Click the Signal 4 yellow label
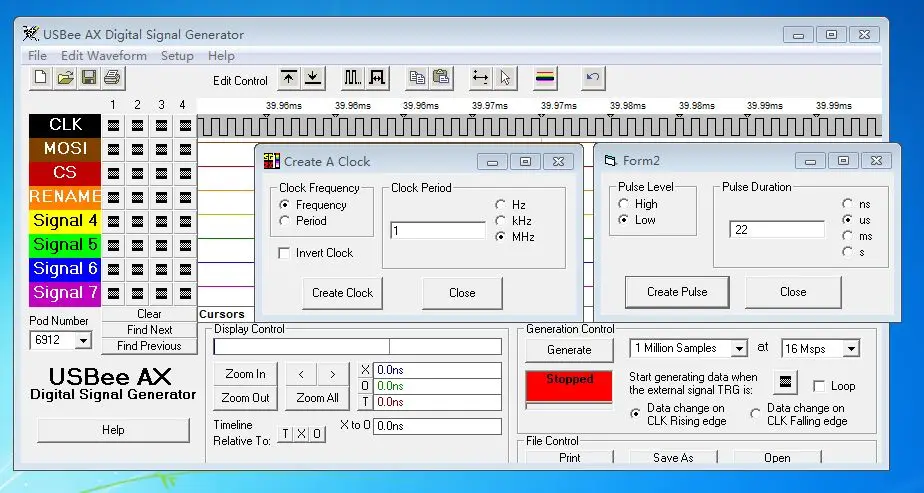 coord(65,221)
